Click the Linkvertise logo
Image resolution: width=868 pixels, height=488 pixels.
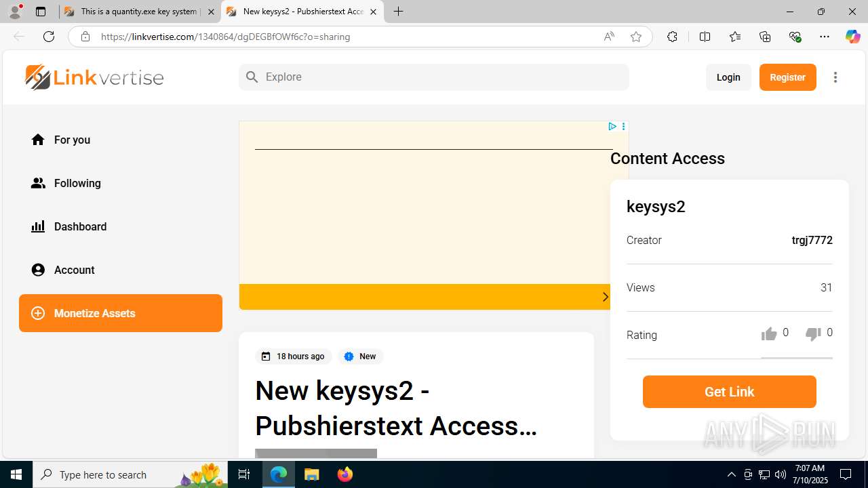click(94, 77)
